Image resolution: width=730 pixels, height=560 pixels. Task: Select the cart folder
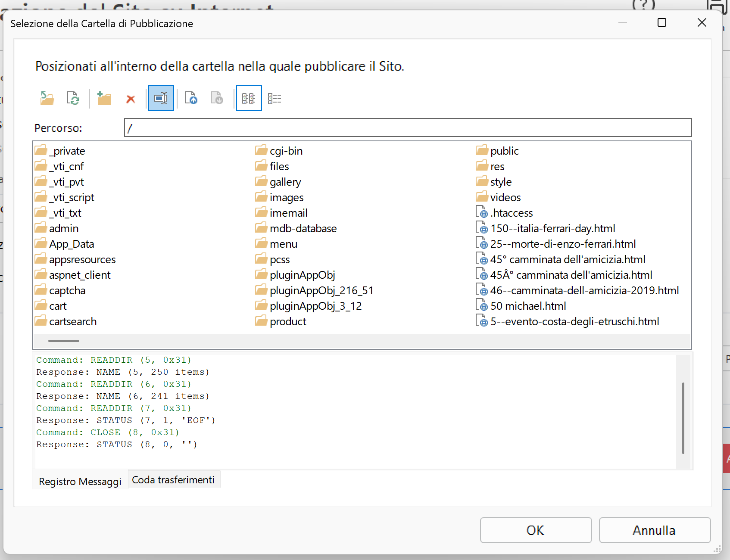(50, 306)
